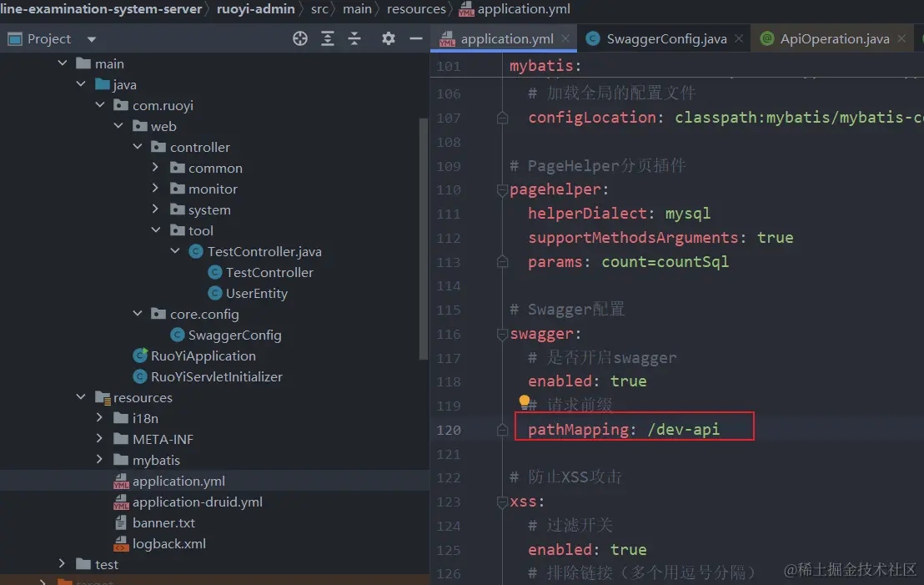Close the SwaggerConfig.java tab

point(739,38)
